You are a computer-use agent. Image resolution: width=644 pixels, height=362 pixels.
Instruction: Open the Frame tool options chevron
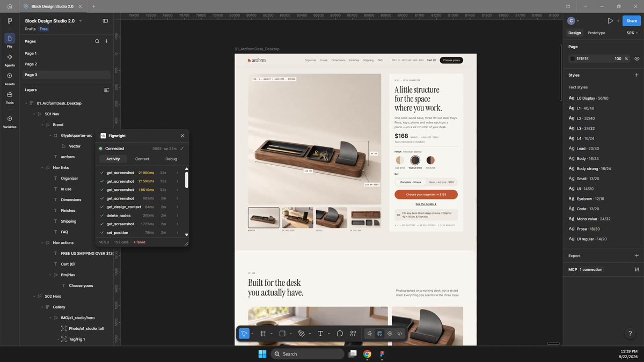coord(272,334)
